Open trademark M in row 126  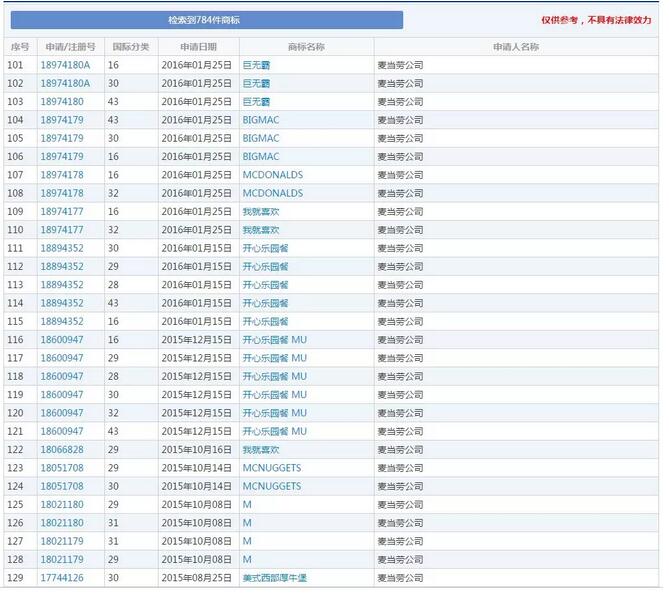pyautogui.click(x=247, y=523)
